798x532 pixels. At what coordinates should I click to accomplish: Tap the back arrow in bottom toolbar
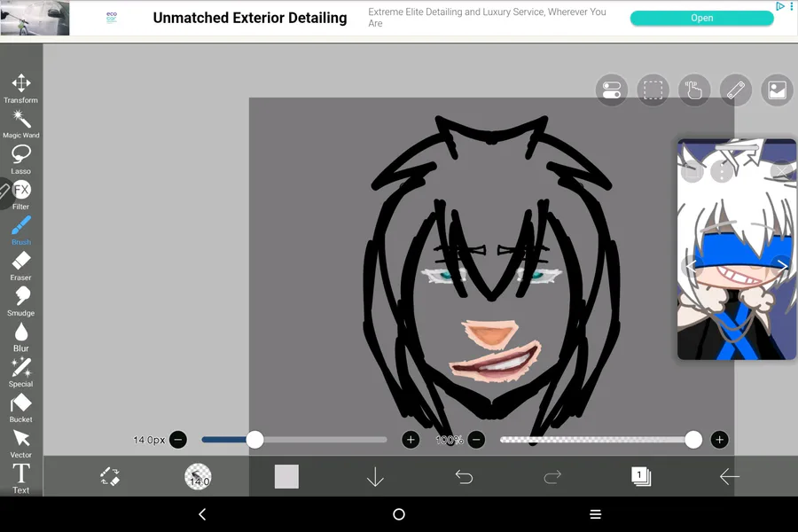pyautogui.click(x=730, y=476)
